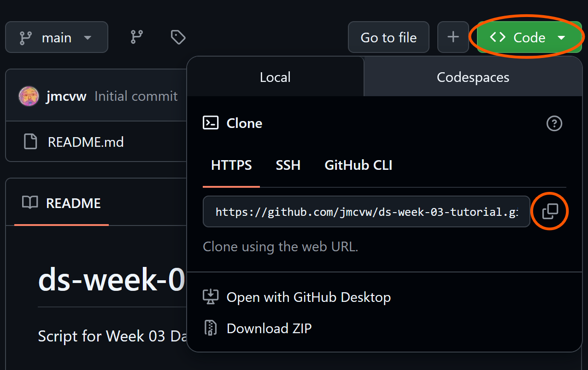Image resolution: width=588 pixels, height=370 pixels.
Task: Open with GitHub Desktop
Action: tap(308, 297)
